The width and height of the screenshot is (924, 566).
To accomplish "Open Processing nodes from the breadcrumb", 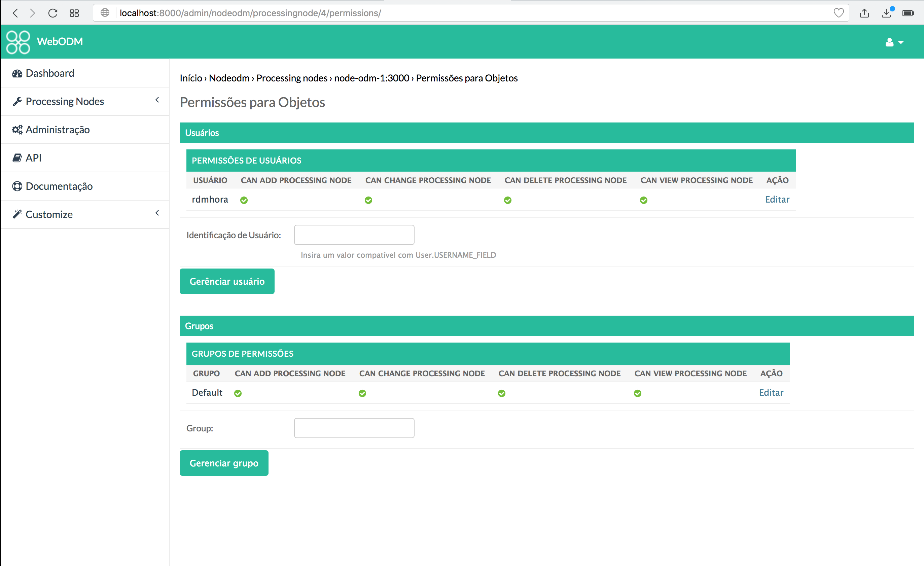I will (x=292, y=78).
